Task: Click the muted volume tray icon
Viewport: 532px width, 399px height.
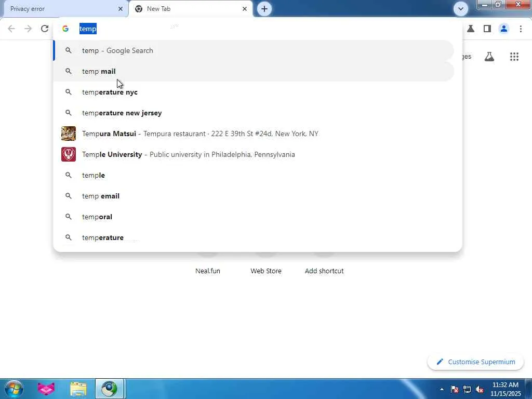Action: click(x=480, y=389)
